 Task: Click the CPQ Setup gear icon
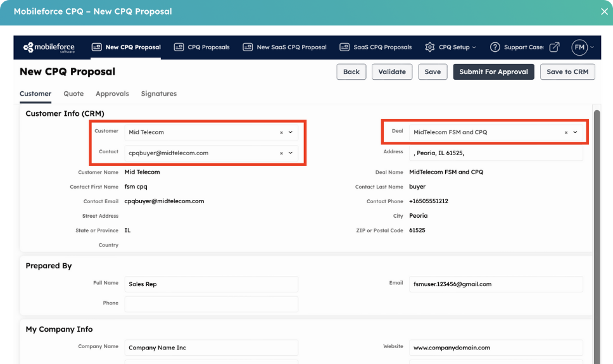point(429,47)
